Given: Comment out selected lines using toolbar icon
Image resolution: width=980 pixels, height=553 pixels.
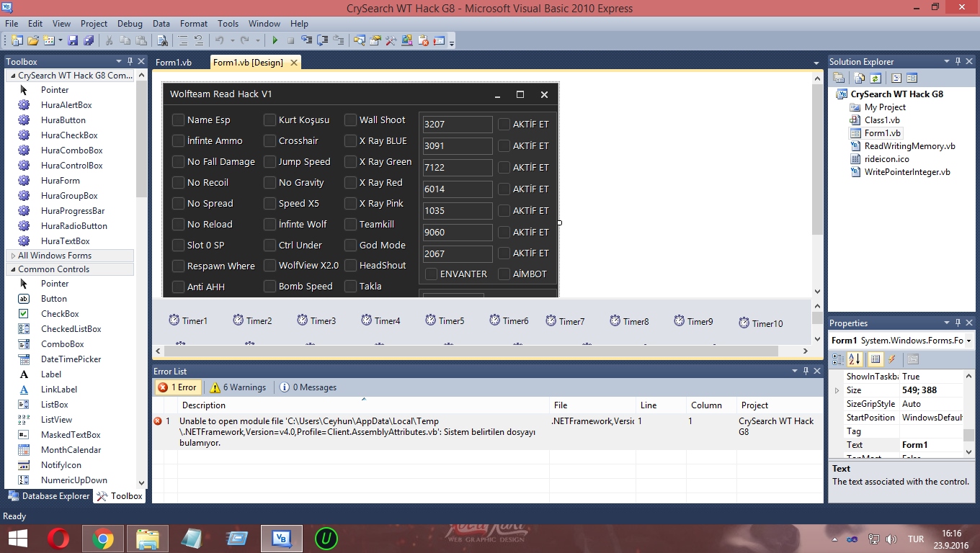Looking at the screenshot, I should 183,41.
